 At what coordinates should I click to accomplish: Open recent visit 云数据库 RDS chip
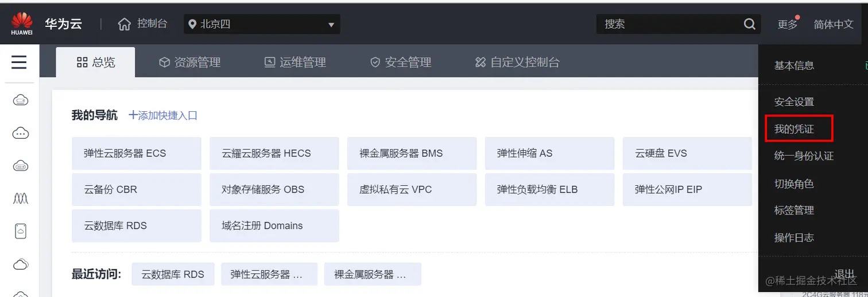click(173, 274)
